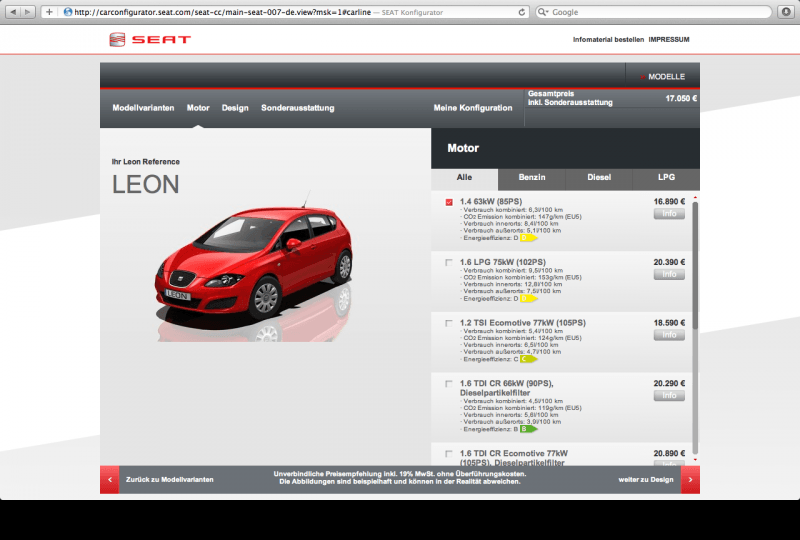Screen dimensions: 800x540
Task: Click the 1.2 TSI Ecomotive 77kW (105PS) title
Action: pyautogui.click(x=522, y=323)
